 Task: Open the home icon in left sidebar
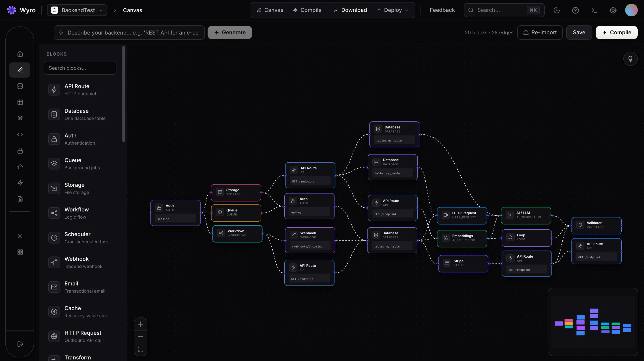click(20, 54)
